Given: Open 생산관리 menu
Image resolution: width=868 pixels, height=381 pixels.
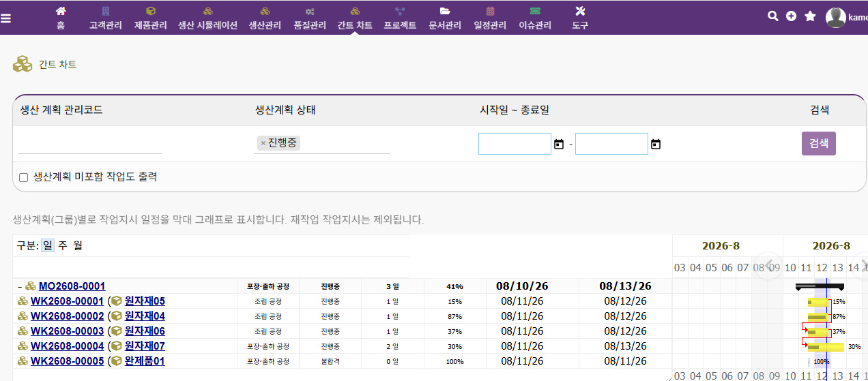Looking at the screenshot, I should (x=265, y=18).
